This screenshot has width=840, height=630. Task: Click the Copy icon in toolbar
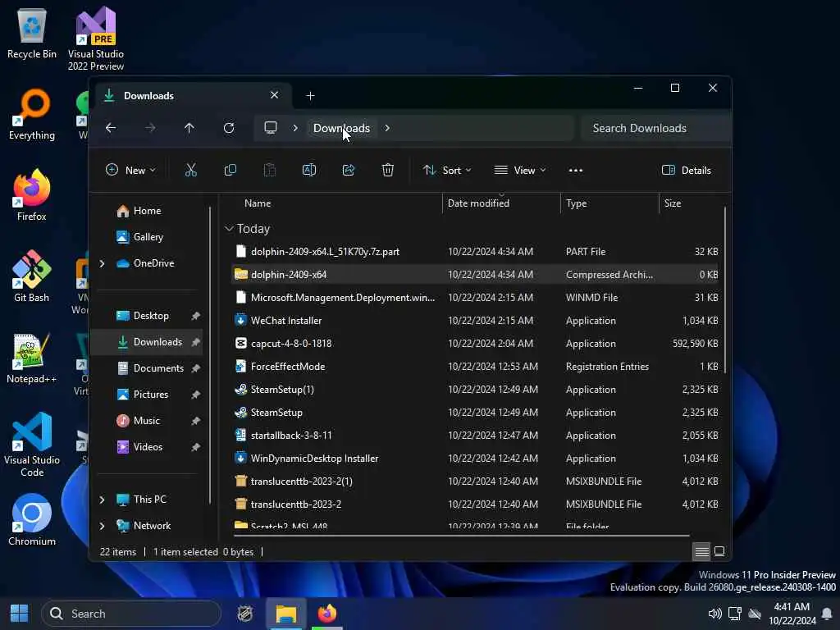(231, 171)
